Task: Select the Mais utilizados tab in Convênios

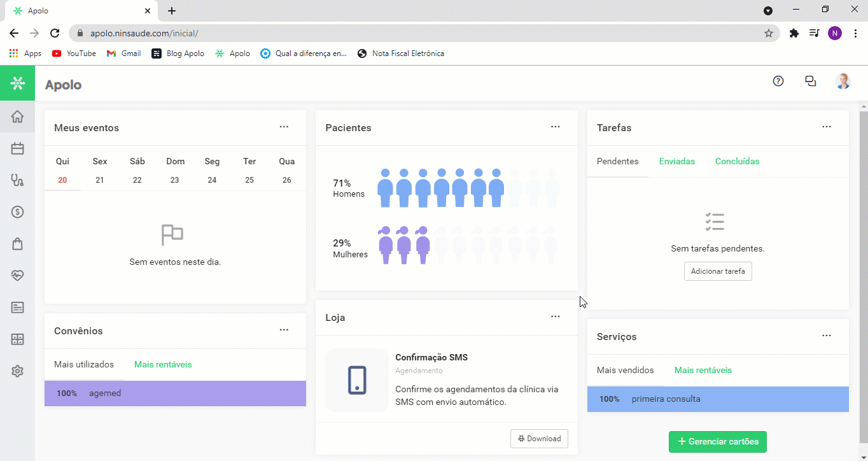Action: click(x=84, y=365)
